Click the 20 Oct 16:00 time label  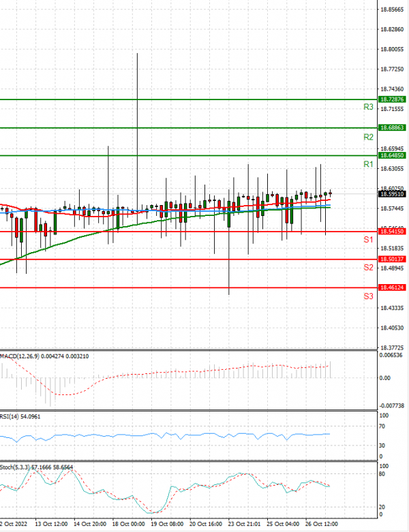[x=206, y=525]
